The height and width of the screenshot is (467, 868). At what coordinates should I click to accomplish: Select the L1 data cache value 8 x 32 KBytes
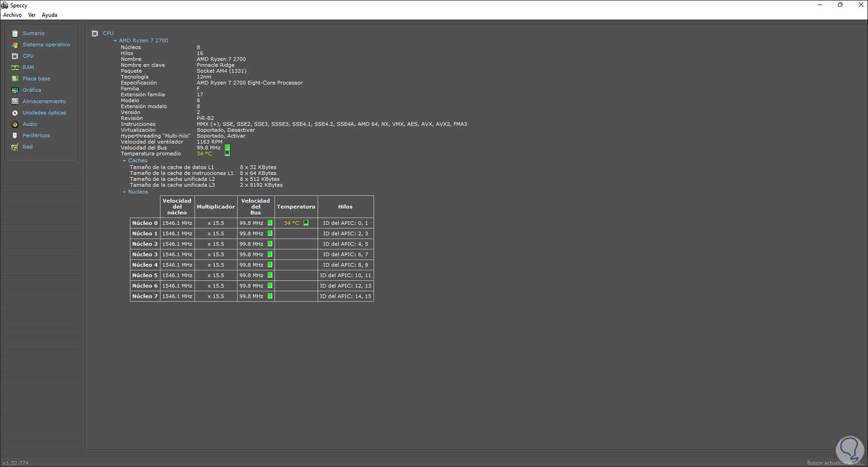tap(258, 167)
